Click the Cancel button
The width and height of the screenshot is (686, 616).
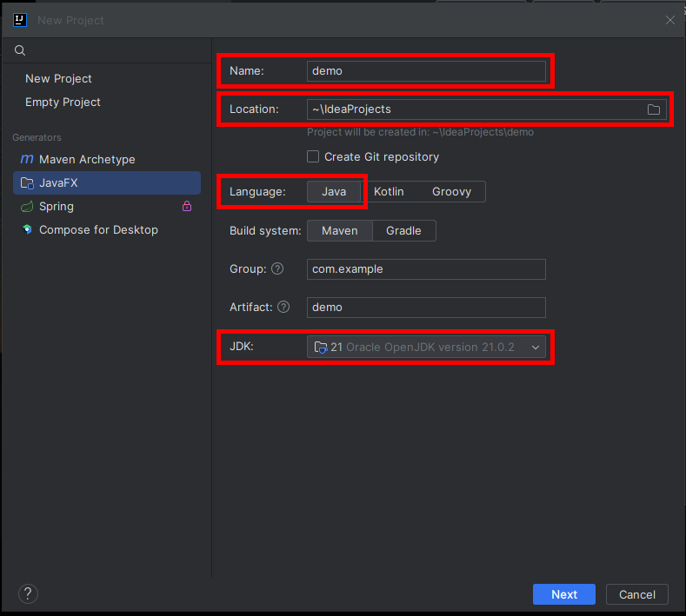tap(637, 594)
